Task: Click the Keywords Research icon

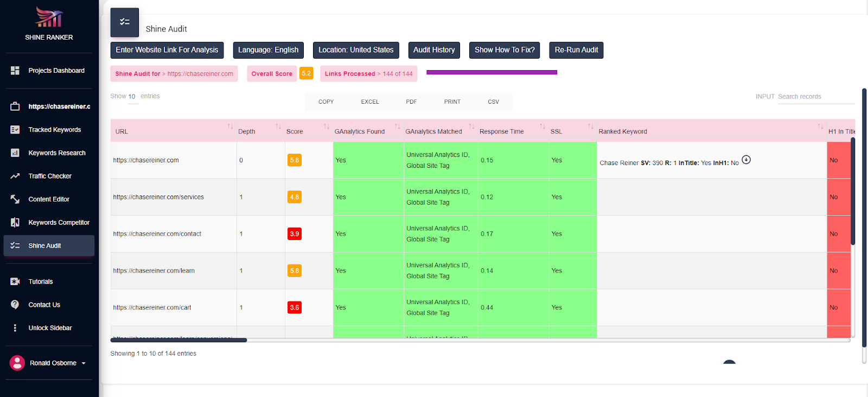Action: coord(15,153)
